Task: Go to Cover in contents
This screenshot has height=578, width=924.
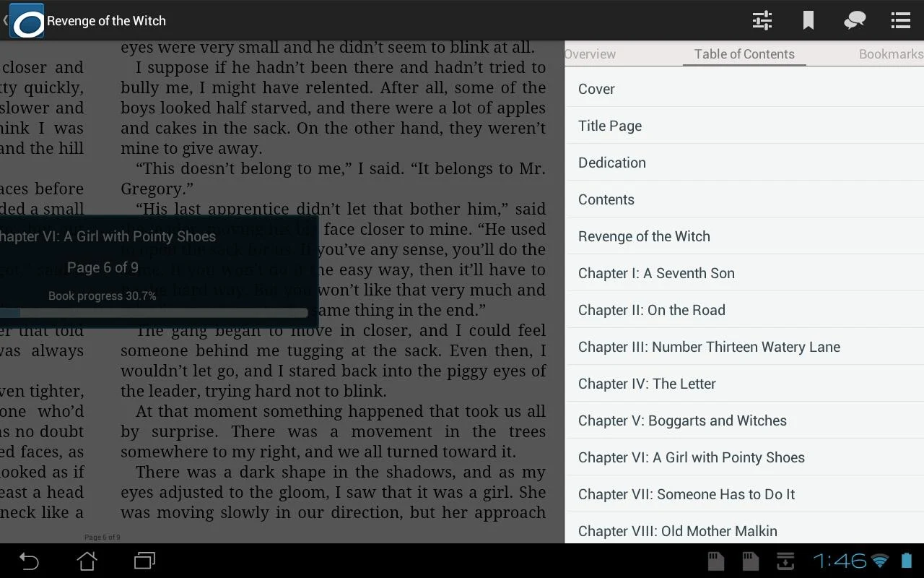Action: tap(744, 89)
